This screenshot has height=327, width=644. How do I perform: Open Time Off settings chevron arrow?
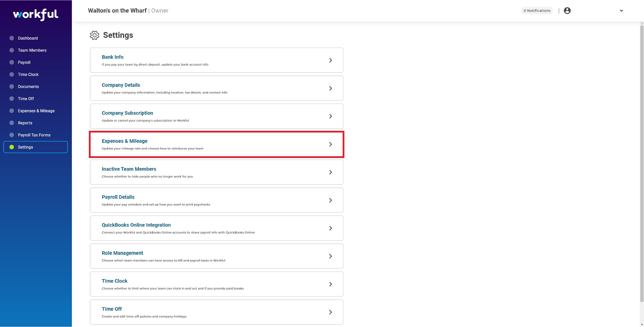click(x=330, y=312)
